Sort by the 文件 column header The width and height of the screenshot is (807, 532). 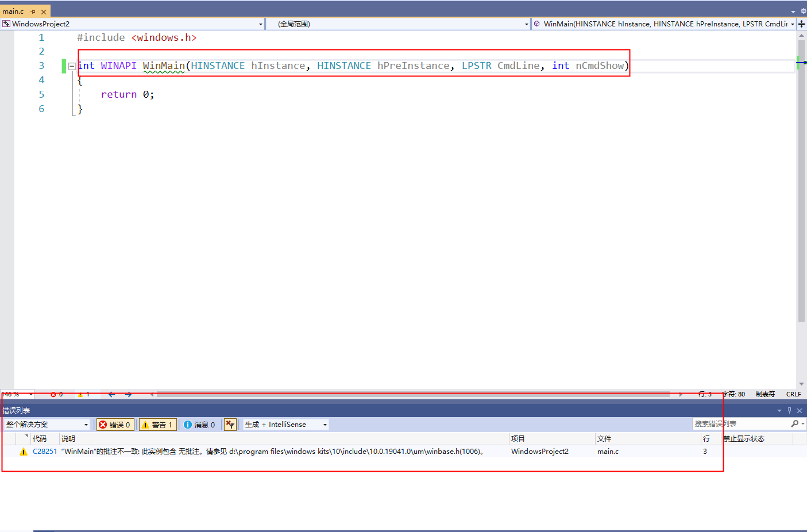click(x=648, y=439)
